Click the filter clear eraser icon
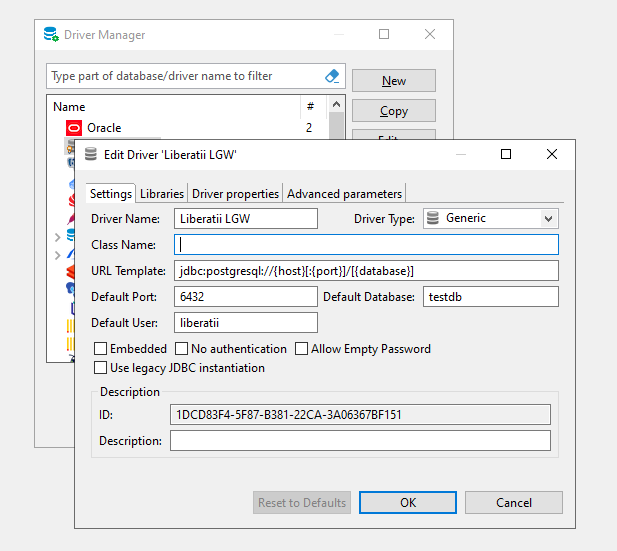 (x=332, y=76)
